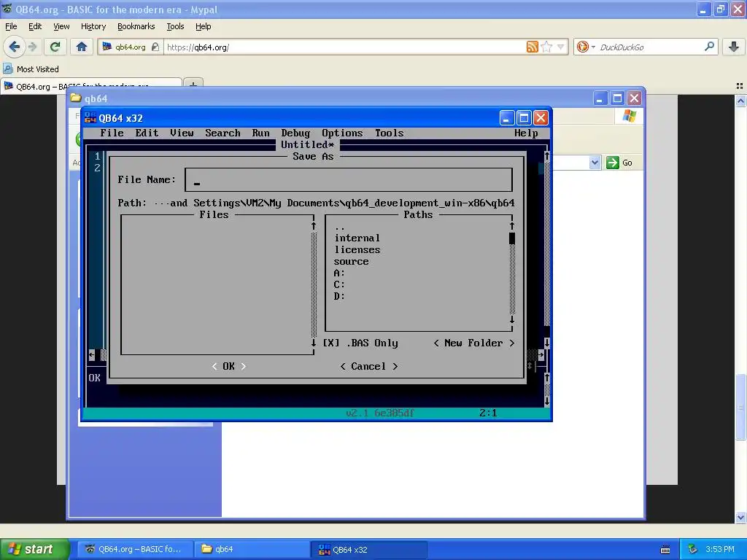
Task: Click the Paths list scrollbar thumb
Action: (512, 238)
